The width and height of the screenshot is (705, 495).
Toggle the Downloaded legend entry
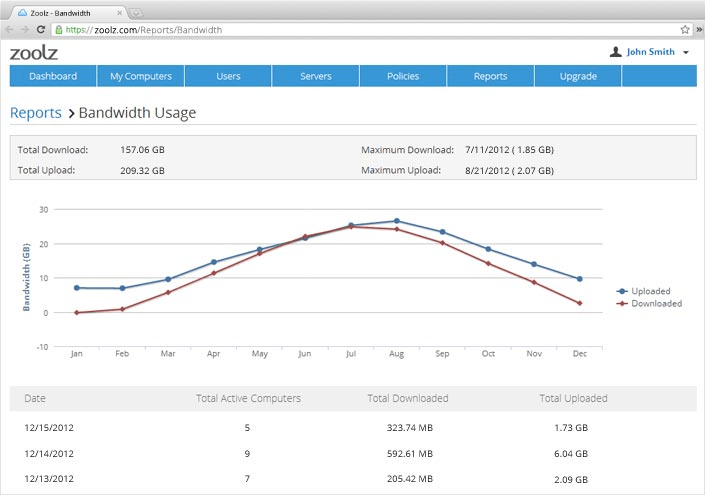pyautogui.click(x=649, y=303)
